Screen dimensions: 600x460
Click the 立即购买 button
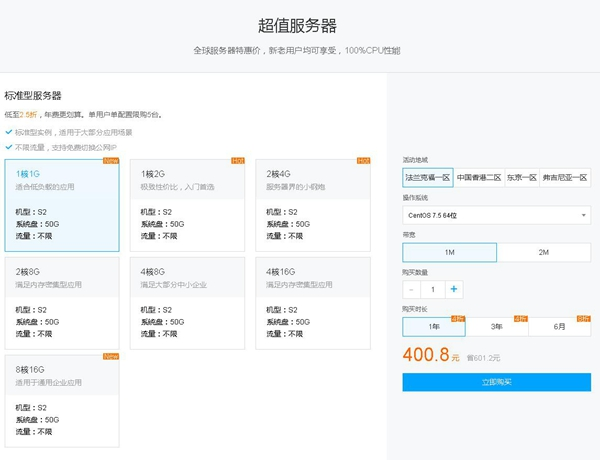click(496, 382)
